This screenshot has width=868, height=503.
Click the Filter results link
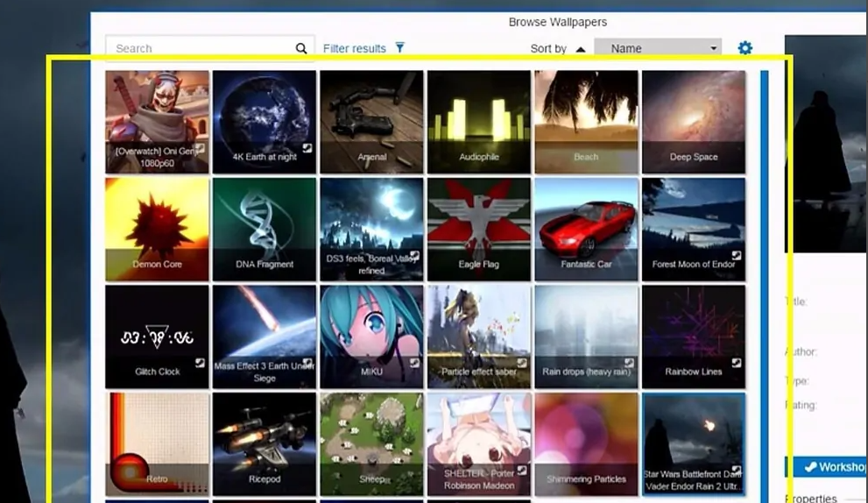[x=354, y=49]
